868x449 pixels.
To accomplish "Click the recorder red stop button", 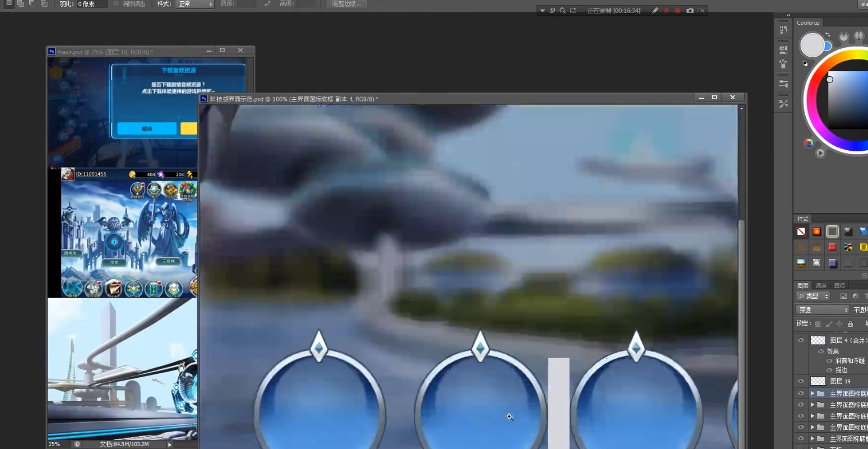I will click(x=677, y=11).
